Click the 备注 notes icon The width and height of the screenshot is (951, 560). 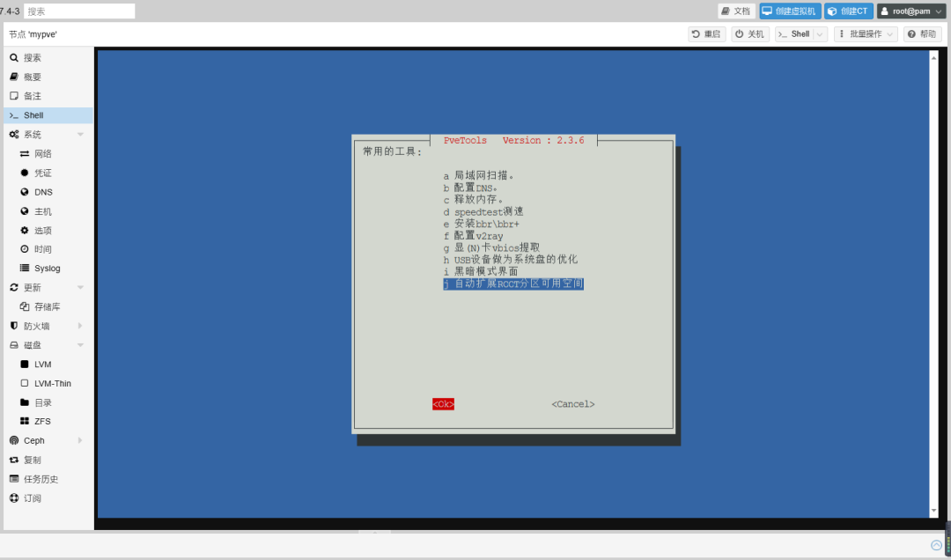pyautogui.click(x=14, y=96)
